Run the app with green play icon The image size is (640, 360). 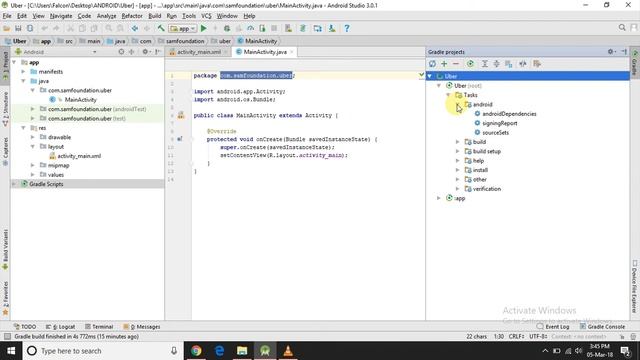(x=204, y=28)
